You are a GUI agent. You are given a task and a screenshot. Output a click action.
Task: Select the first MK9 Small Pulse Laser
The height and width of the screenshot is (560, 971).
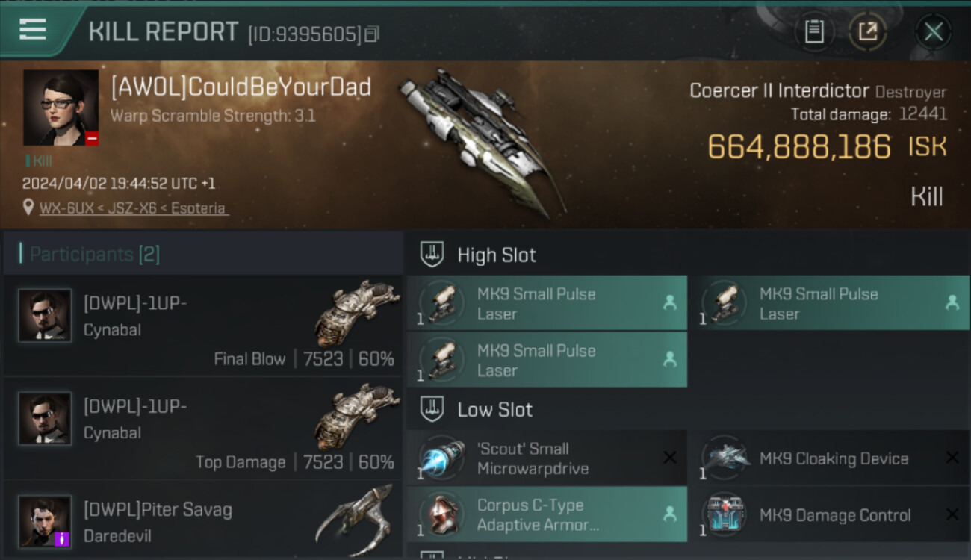tap(547, 303)
